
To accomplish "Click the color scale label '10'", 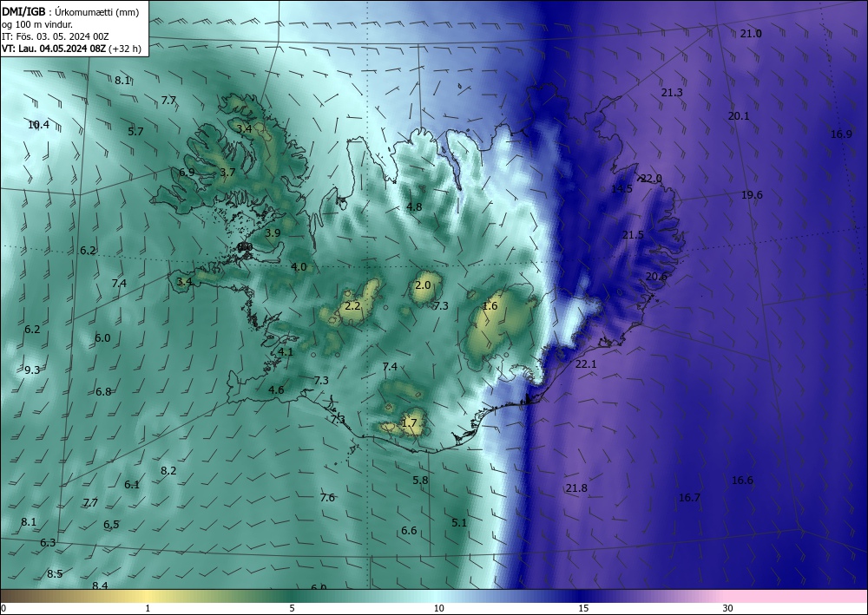I will pyautogui.click(x=438, y=608).
